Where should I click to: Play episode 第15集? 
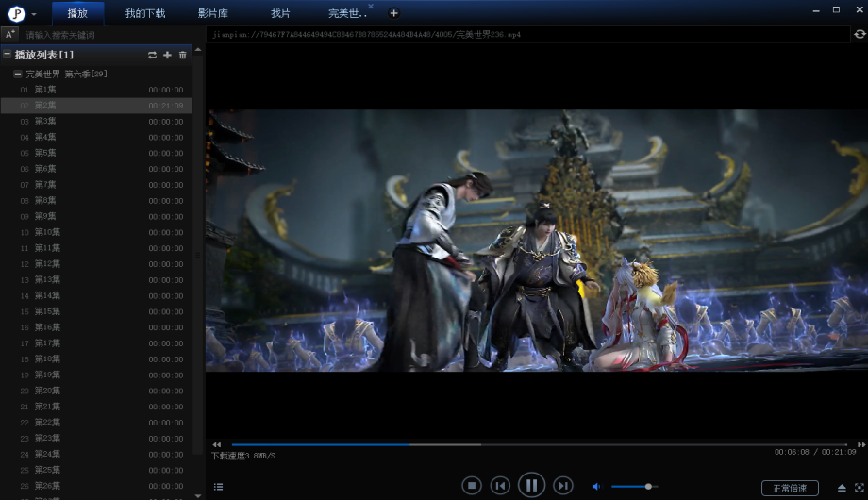96,311
